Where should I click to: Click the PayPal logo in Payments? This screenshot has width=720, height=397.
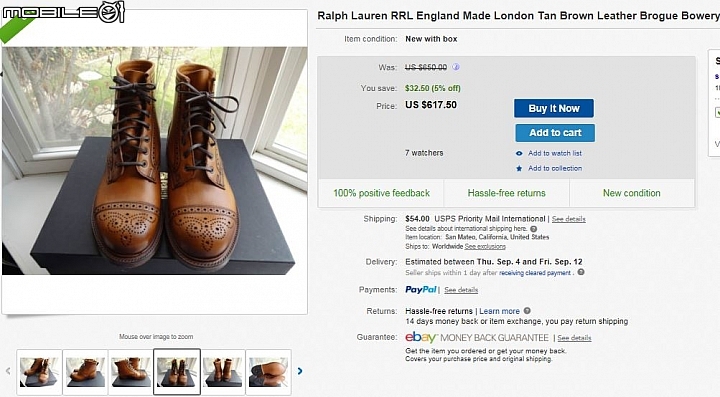point(421,290)
